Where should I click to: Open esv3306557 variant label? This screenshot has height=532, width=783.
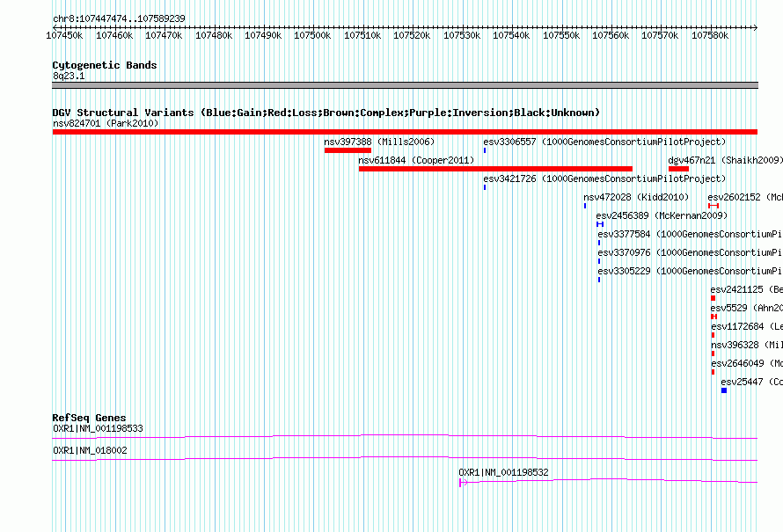[x=604, y=142]
